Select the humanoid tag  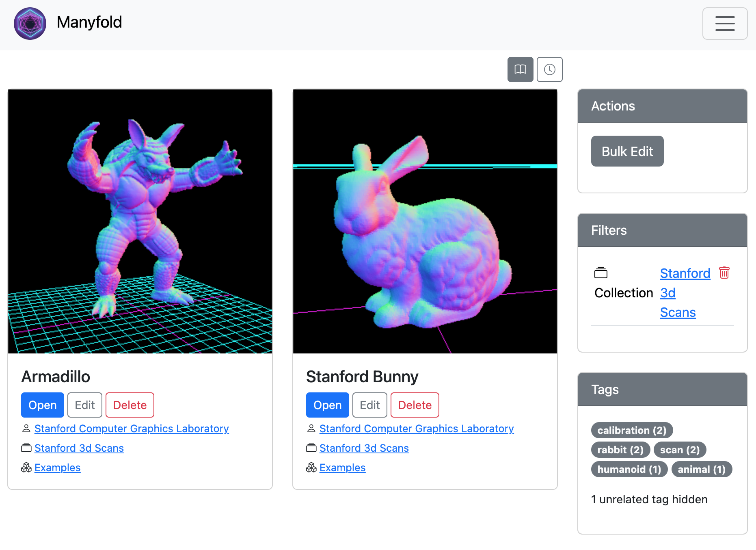click(x=629, y=469)
